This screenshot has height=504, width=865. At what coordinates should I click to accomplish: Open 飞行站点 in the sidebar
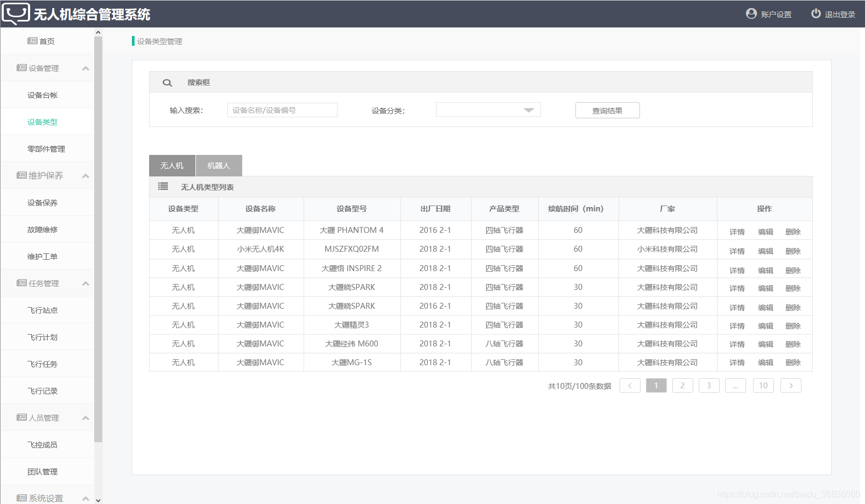pos(43,310)
